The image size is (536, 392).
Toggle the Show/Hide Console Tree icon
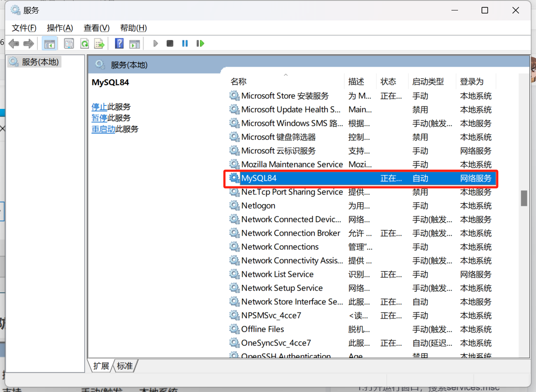pyautogui.click(x=49, y=44)
